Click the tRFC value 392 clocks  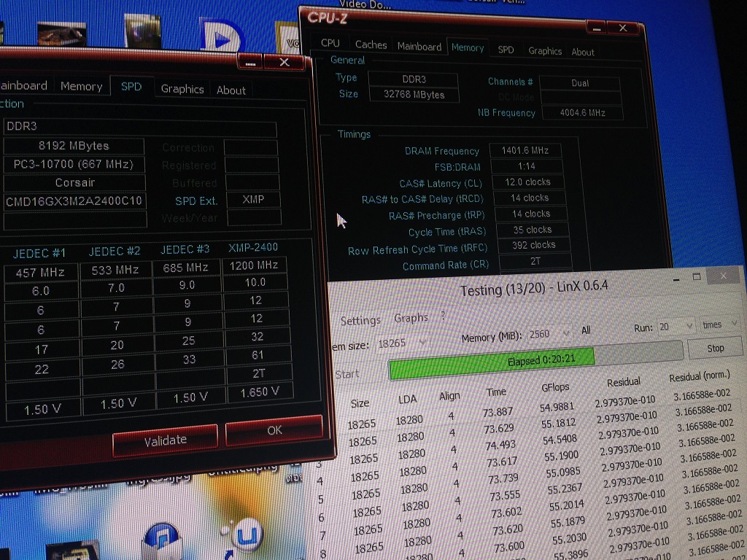tap(533, 245)
